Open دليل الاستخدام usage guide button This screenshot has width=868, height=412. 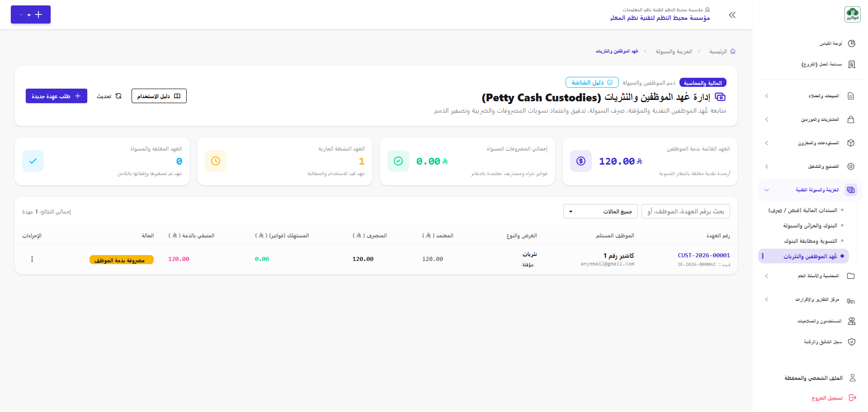(x=159, y=96)
